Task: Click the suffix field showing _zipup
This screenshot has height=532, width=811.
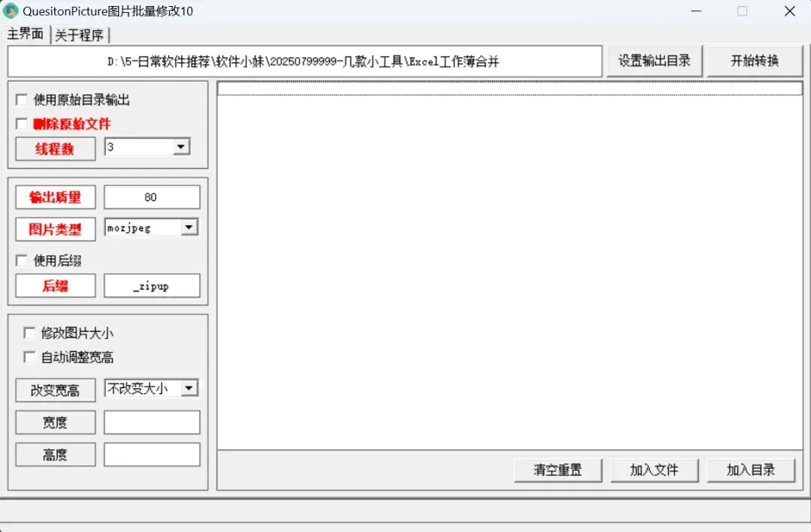Action: coord(151,285)
